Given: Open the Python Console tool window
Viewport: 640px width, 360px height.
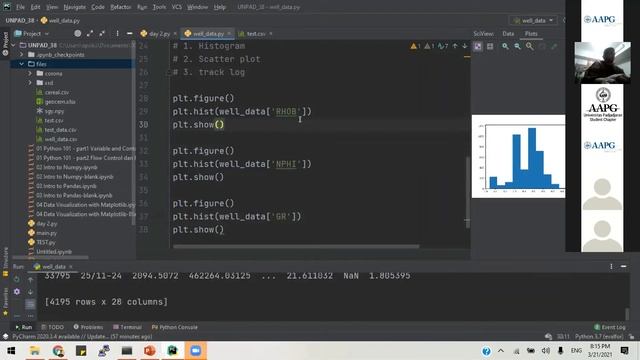Looking at the screenshot, I should point(174,327).
